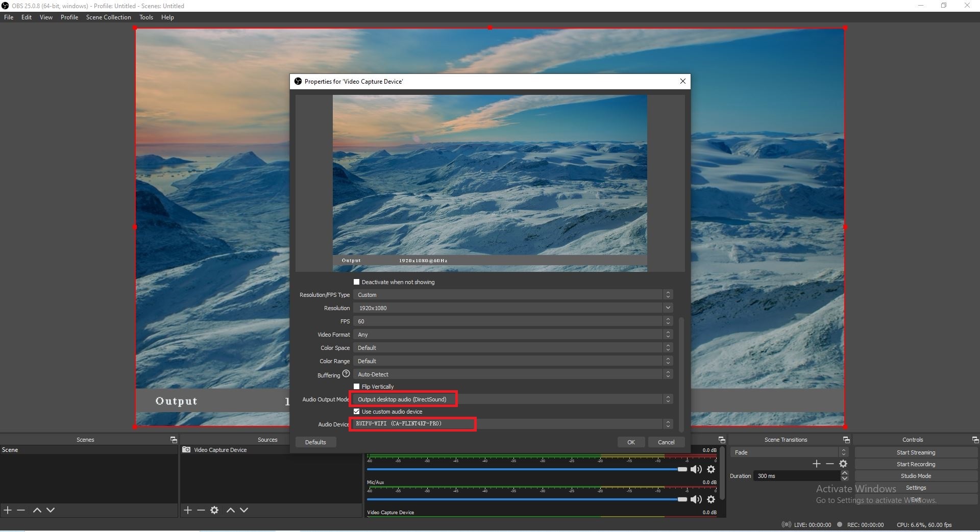Viewport: 980px width, 532px height.
Task: Open Buffering Auto-Detect dropdown
Action: click(513, 374)
